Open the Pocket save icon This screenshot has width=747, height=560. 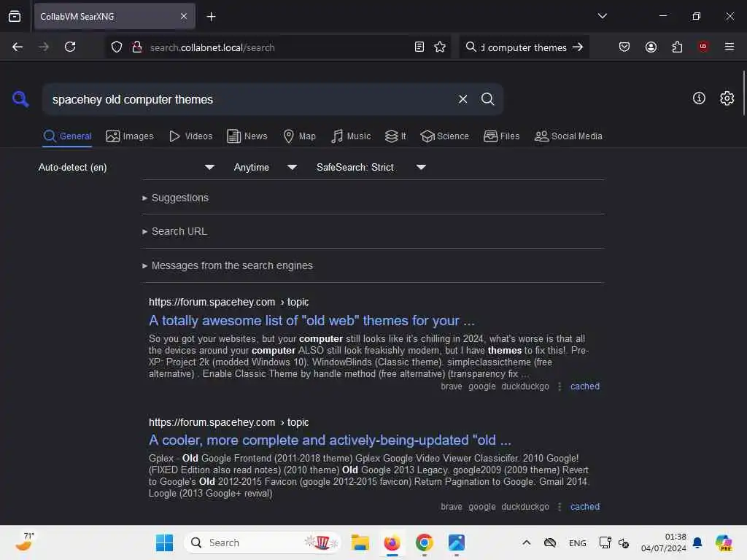(x=624, y=47)
